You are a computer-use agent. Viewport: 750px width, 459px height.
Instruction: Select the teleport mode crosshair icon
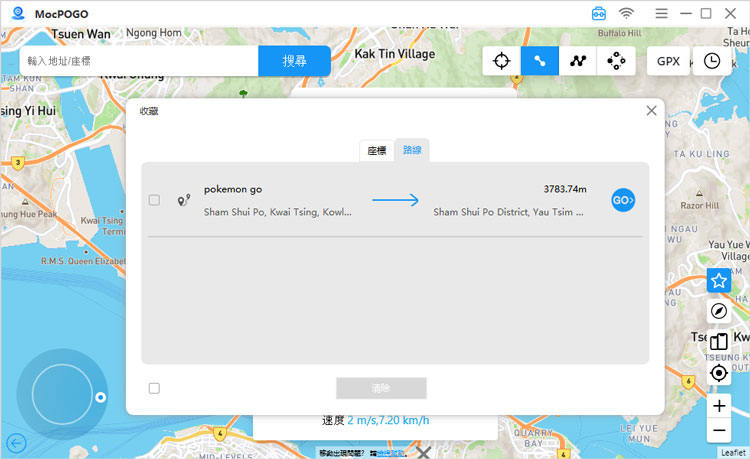pos(501,61)
